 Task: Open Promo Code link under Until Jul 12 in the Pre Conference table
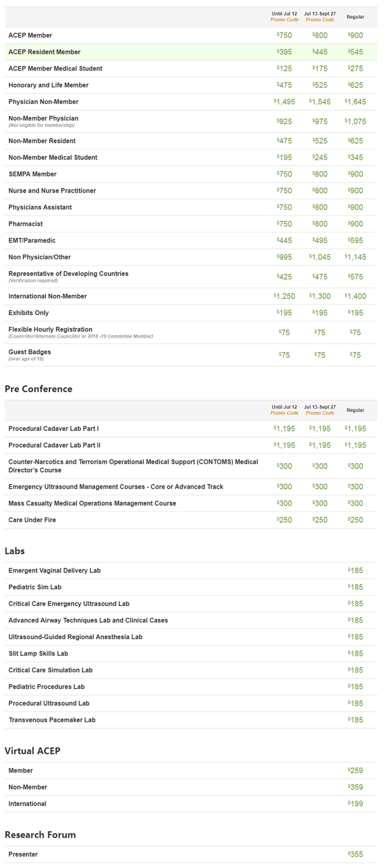[284, 413]
